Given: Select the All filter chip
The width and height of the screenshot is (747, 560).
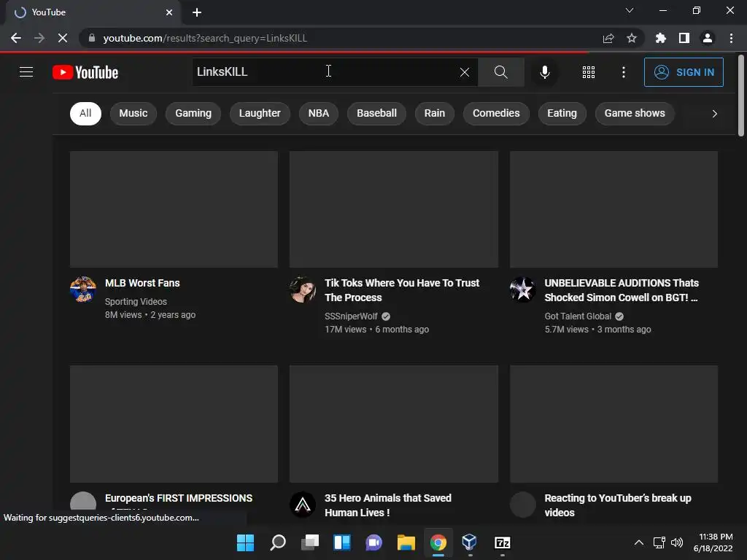Looking at the screenshot, I should point(85,113).
